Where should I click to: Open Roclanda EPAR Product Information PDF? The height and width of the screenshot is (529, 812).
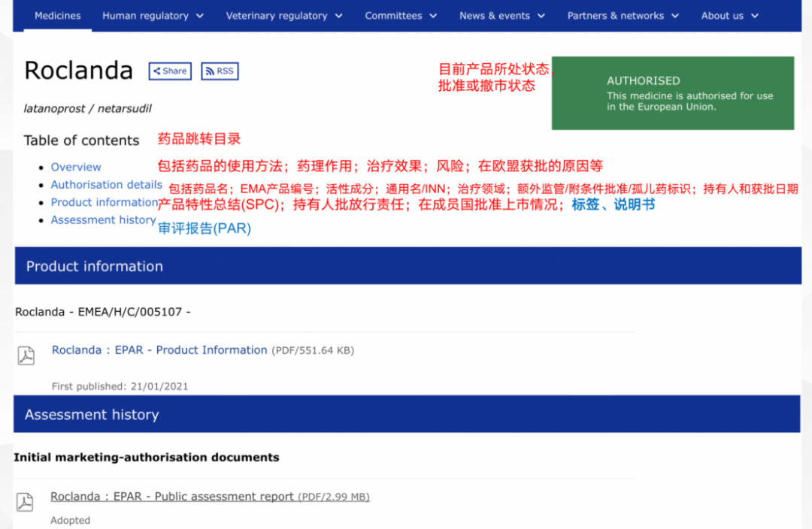tap(159, 350)
